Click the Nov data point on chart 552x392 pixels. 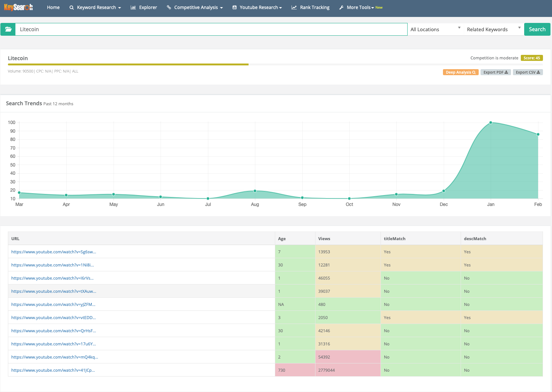pyautogui.click(x=396, y=194)
